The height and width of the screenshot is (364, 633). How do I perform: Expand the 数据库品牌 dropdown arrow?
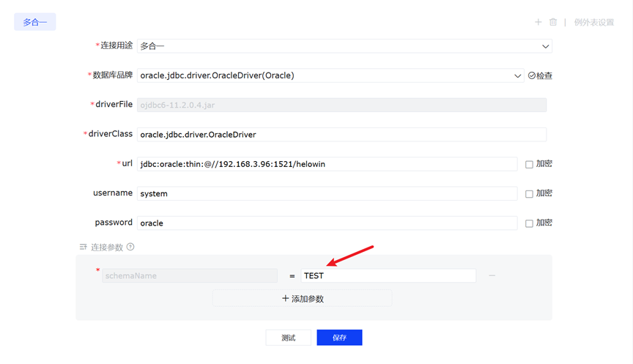pyautogui.click(x=517, y=75)
